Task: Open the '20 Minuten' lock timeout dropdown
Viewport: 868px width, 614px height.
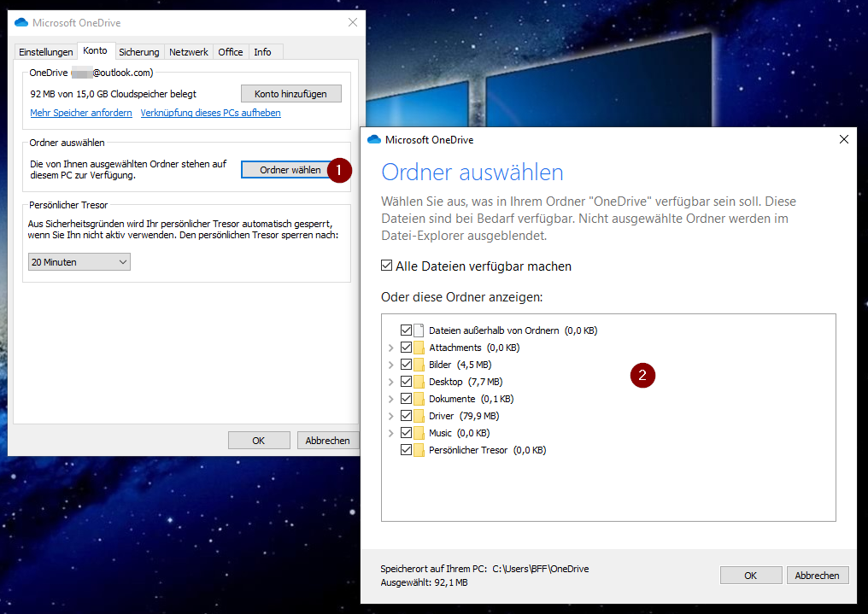Action: pyautogui.click(x=79, y=261)
